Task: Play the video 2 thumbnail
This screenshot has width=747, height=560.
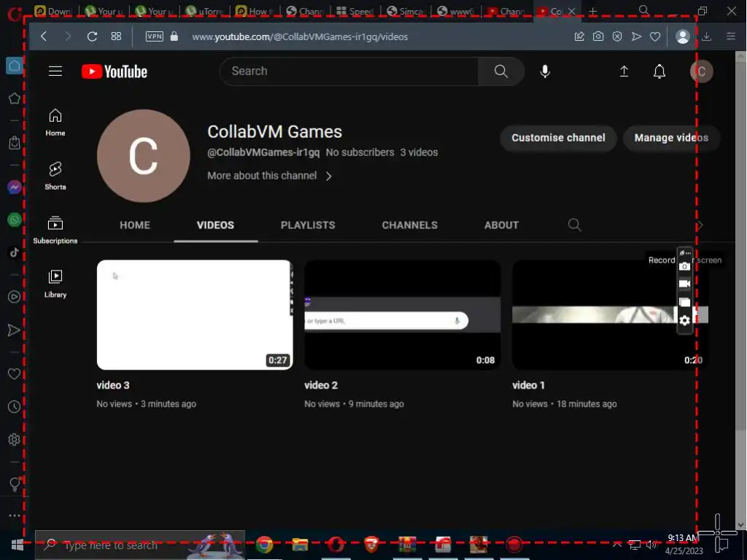Action: tap(403, 315)
